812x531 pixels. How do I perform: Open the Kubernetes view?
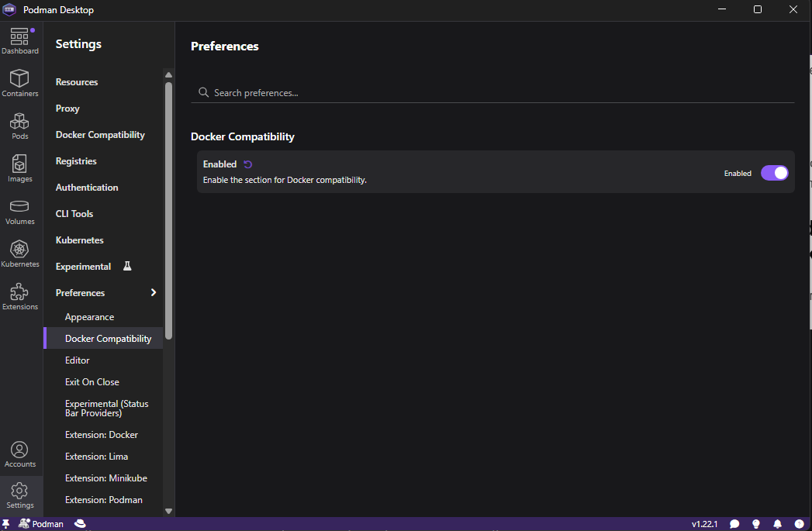point(19,254)
